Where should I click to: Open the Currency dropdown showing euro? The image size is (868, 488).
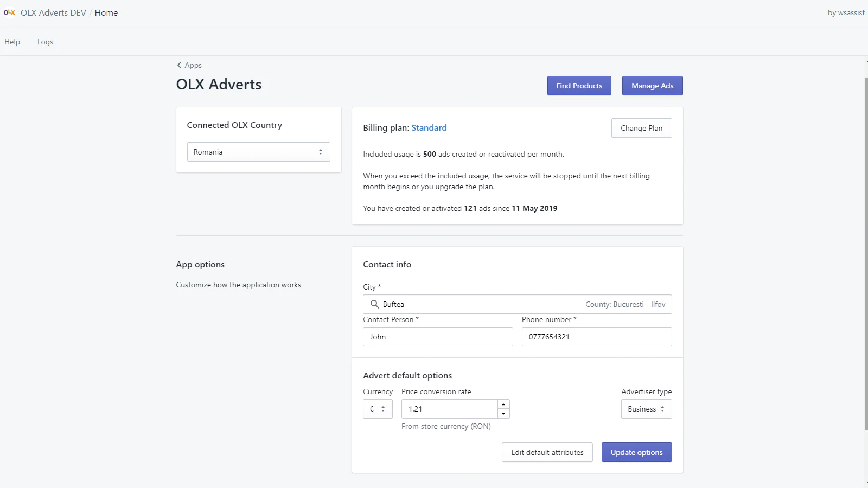tap(377, 409)
